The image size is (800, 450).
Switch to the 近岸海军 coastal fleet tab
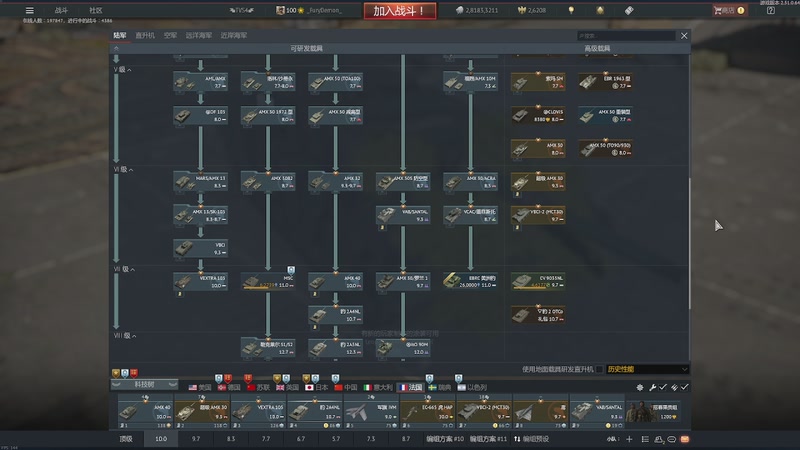(234, 35)
